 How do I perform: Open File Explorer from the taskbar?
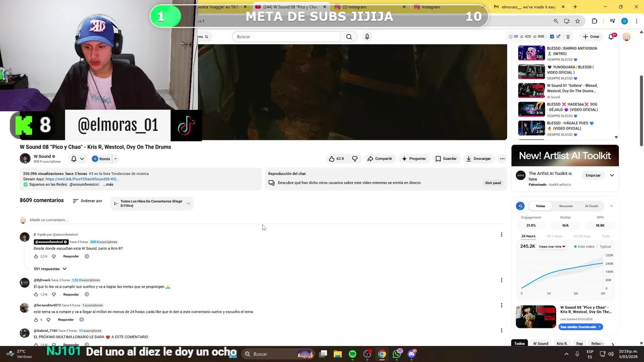coord(338,354)
